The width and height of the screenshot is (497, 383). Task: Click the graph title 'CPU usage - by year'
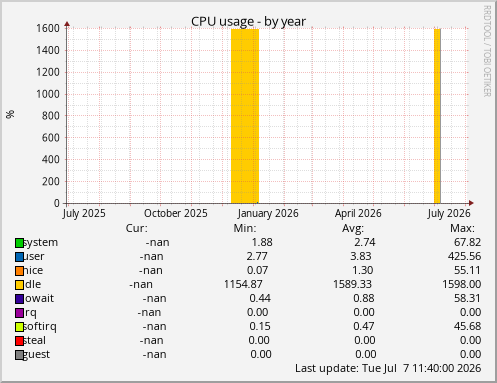(x=248, y=21)
